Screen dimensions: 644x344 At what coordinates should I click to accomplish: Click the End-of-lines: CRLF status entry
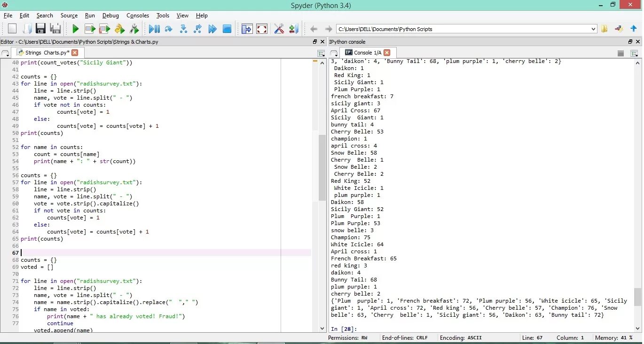click(405, 338)
